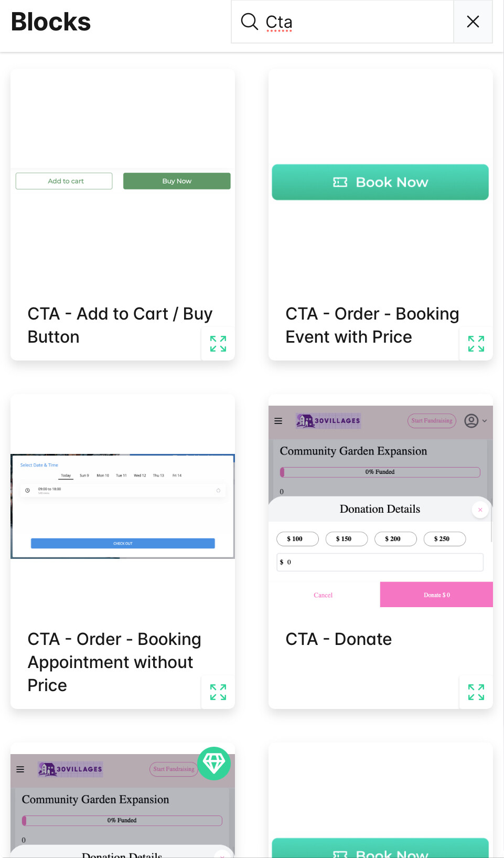Viewport: 504px width, 858px height.
Task: Expand the Booking Event with Price block
Action: 476,344
